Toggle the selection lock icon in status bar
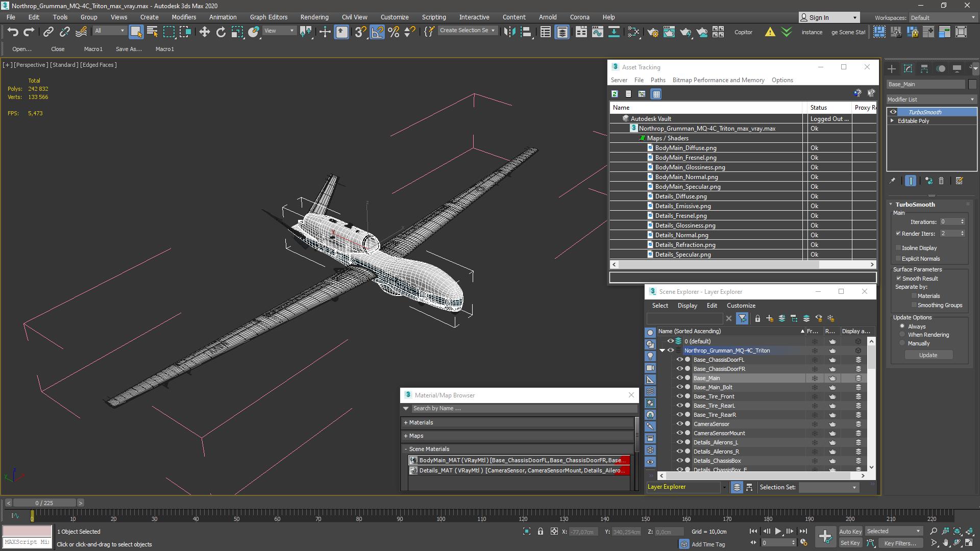The width and height of the screenshot is (980, 551). tap(541, 532)
